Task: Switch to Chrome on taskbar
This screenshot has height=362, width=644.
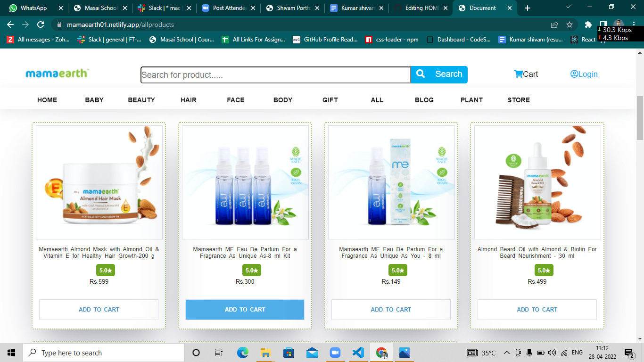Action: 381,353
